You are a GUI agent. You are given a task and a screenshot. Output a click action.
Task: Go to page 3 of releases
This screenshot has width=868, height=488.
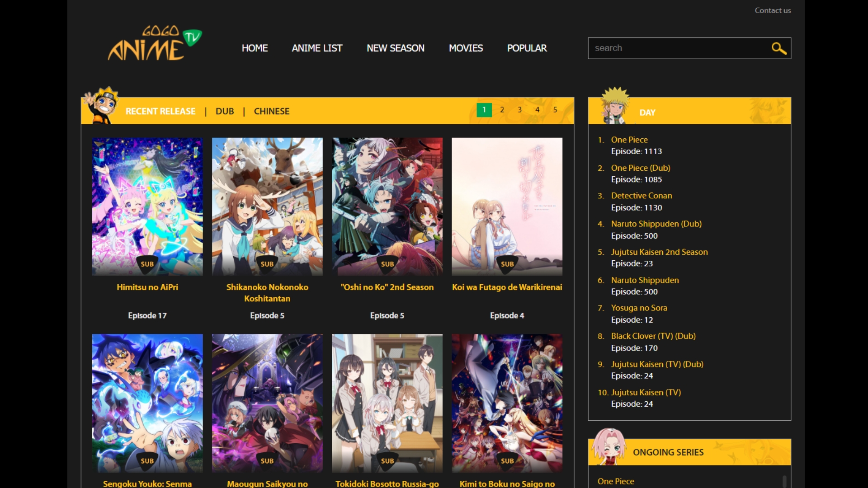pos(519,110)
